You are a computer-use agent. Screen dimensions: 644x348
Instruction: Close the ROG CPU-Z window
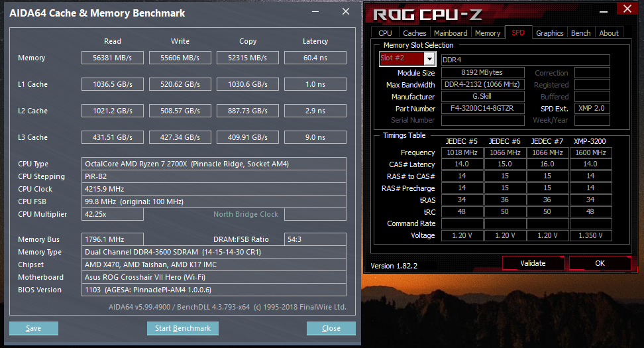click(627, 9)
